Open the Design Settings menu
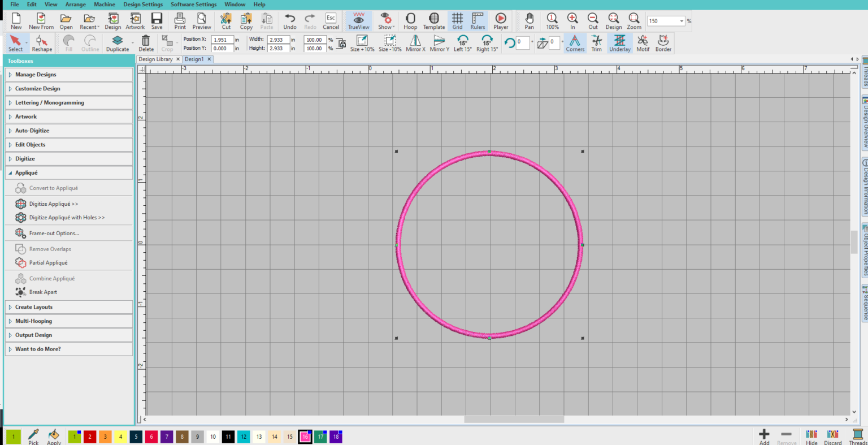Screen dimensions: 868x445 [143, 5]
